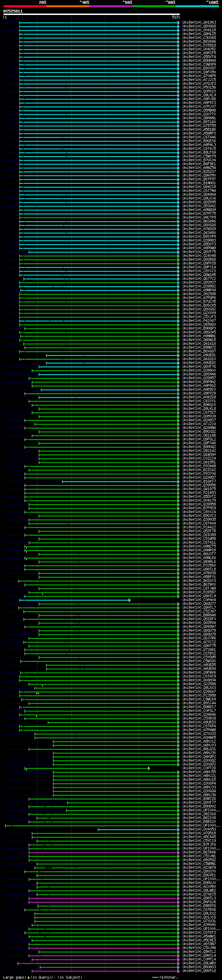This screenshot has height=980, width=222.
Task: Select hit label UniRef100_O22588
Action: pyautogui.click(x=199, y=684)
